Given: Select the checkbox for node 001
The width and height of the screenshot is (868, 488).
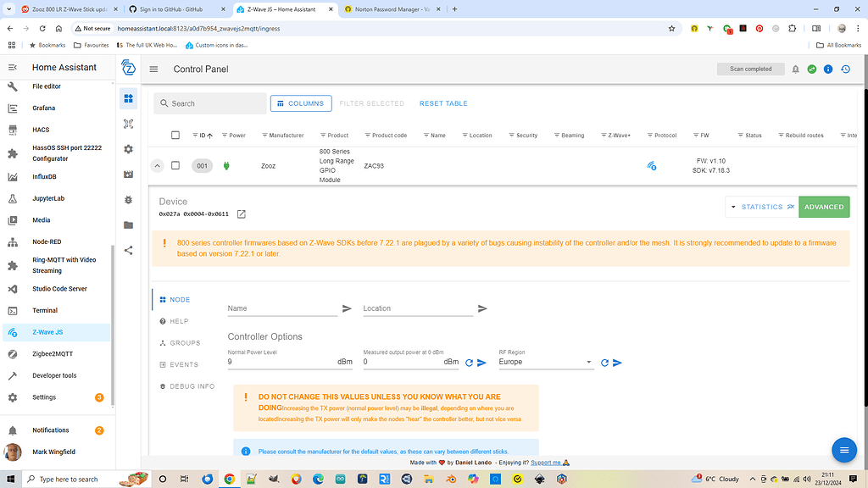Looking at the screenshot, I should 175,166.
